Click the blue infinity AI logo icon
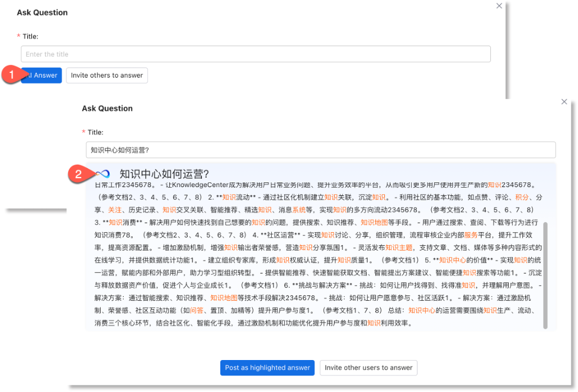 point(103,174)
